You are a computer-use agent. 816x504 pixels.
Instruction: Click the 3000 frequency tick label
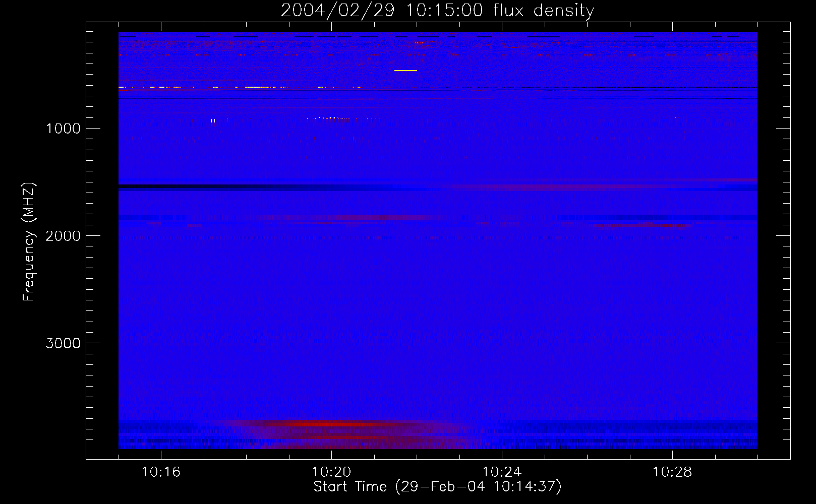click(63, 343)
